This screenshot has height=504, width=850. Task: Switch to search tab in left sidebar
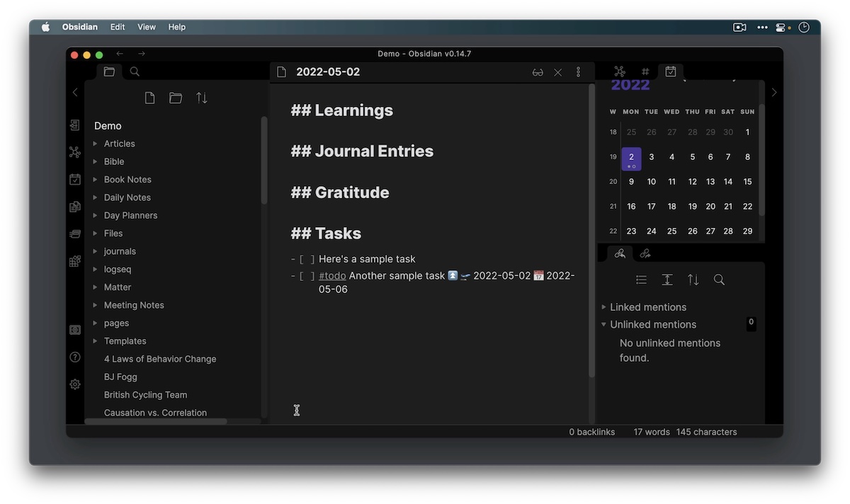pyautogui.click(x=135, y=71)
